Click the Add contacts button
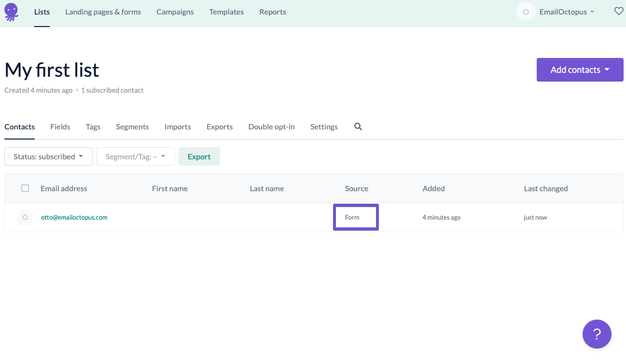 pos(580,70)
